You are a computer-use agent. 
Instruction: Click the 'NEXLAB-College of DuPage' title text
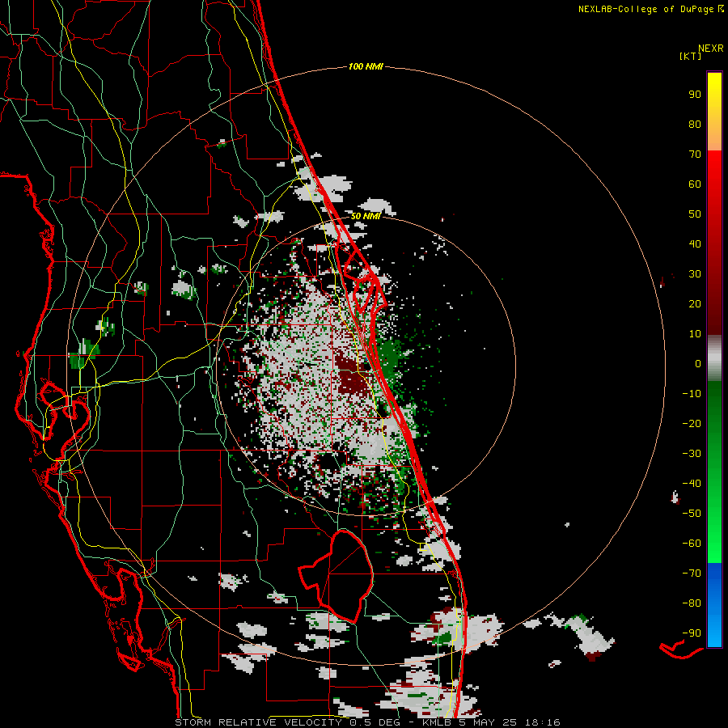647,9
